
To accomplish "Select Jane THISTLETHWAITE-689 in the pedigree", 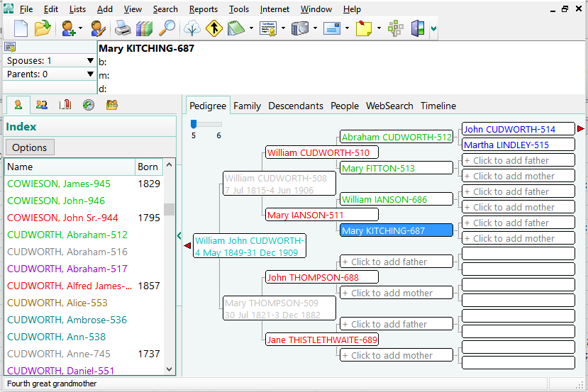I will point(322,340).
